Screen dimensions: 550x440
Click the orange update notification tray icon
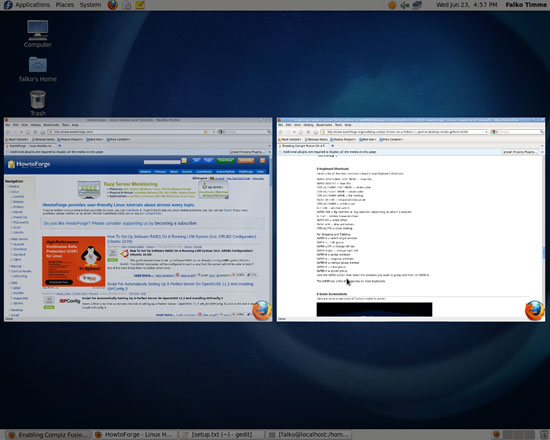[392, 5]
